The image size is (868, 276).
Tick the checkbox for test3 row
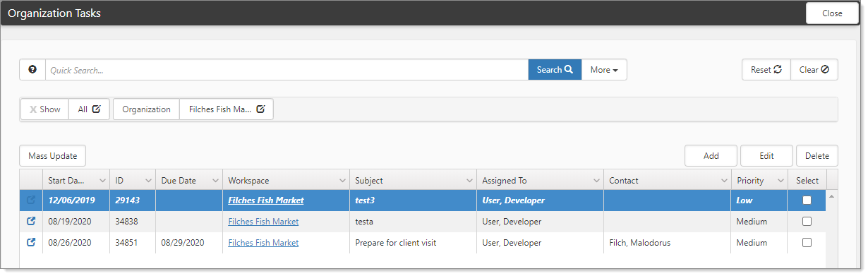807,200
